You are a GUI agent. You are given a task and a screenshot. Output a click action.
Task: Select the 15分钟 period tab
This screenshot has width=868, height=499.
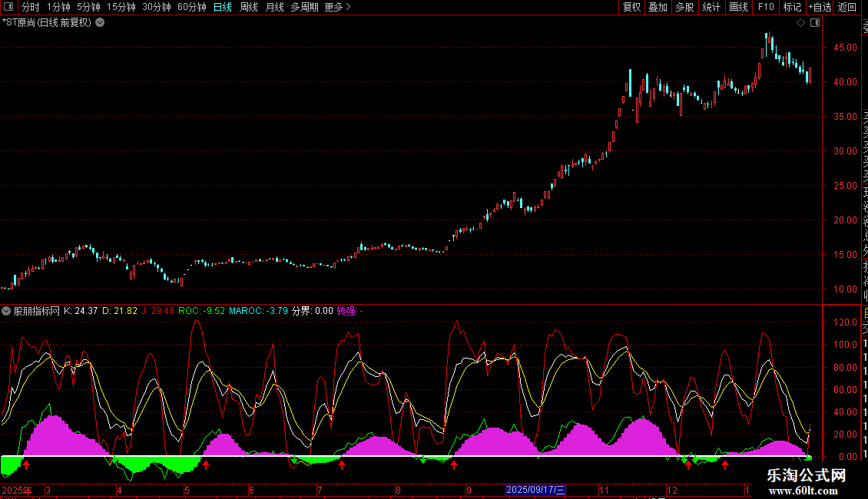click(x=121, y=7)
